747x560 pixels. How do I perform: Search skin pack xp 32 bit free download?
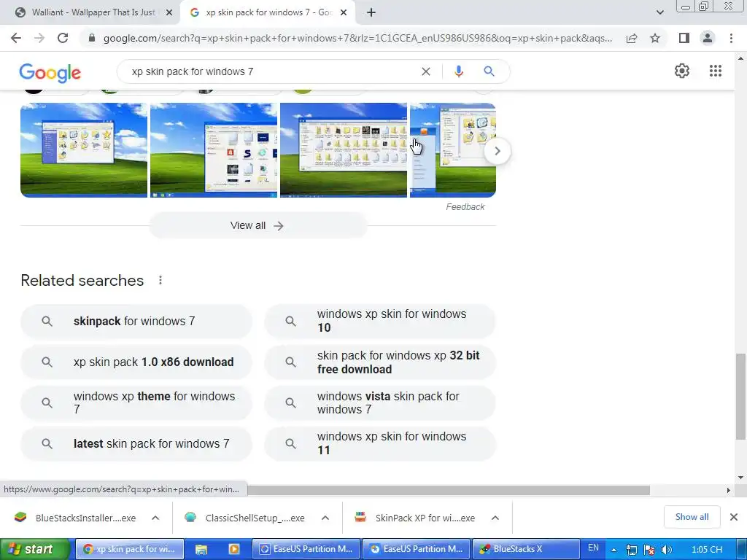[379, 362]
